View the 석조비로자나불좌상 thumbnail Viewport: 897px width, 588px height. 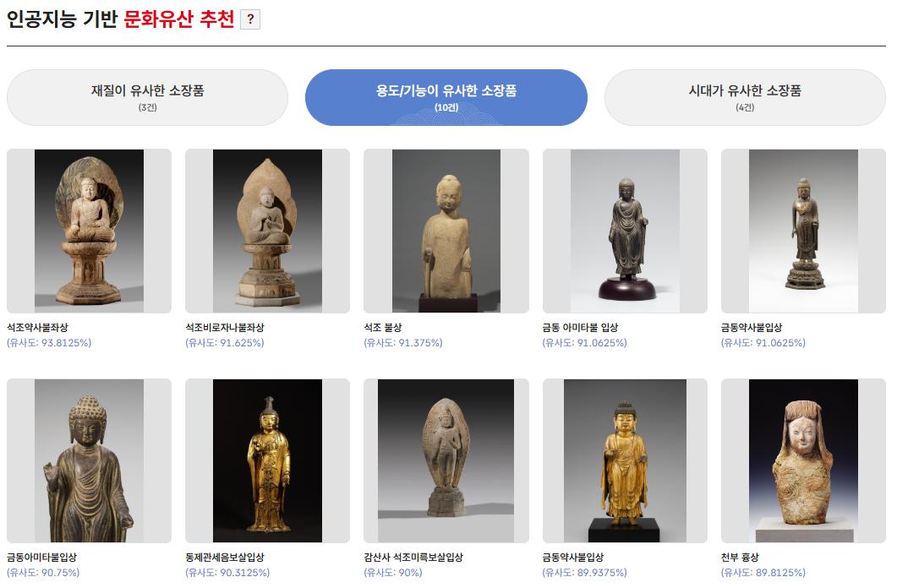268,231
